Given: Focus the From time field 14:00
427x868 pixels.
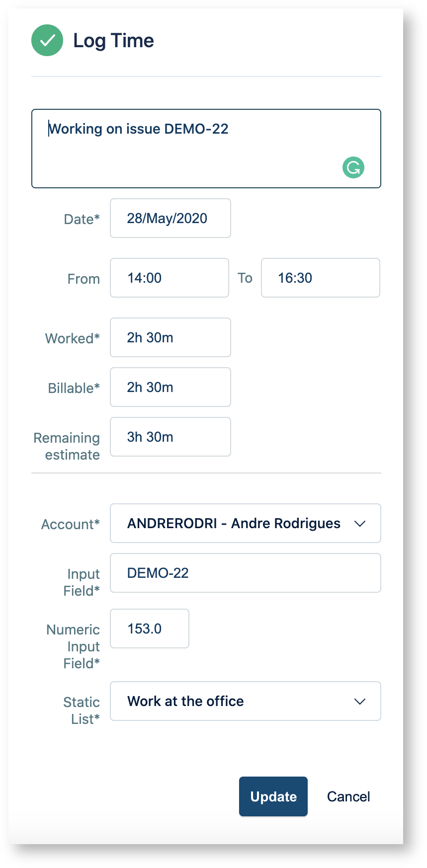Looking at the screenshot, I should [169, 278].
